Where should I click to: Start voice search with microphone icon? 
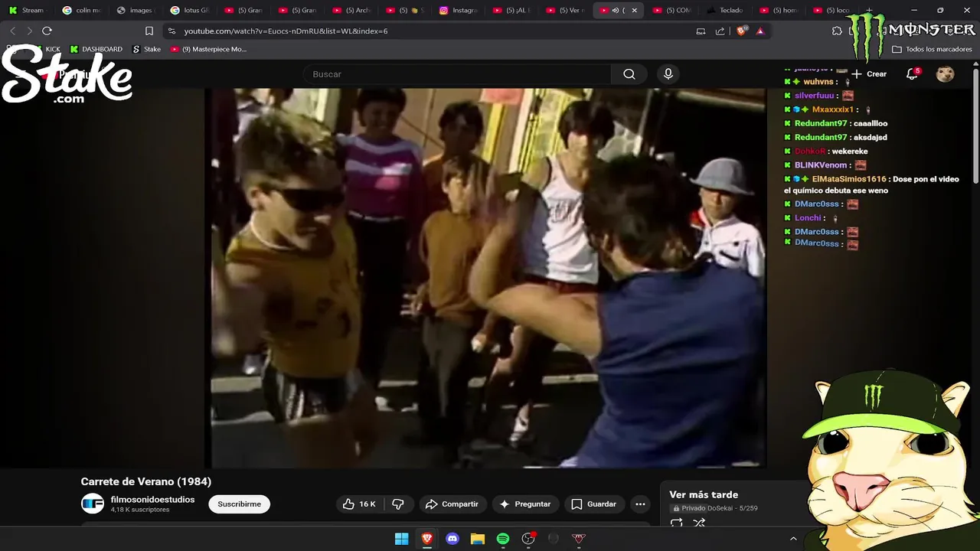click(668, 74)
